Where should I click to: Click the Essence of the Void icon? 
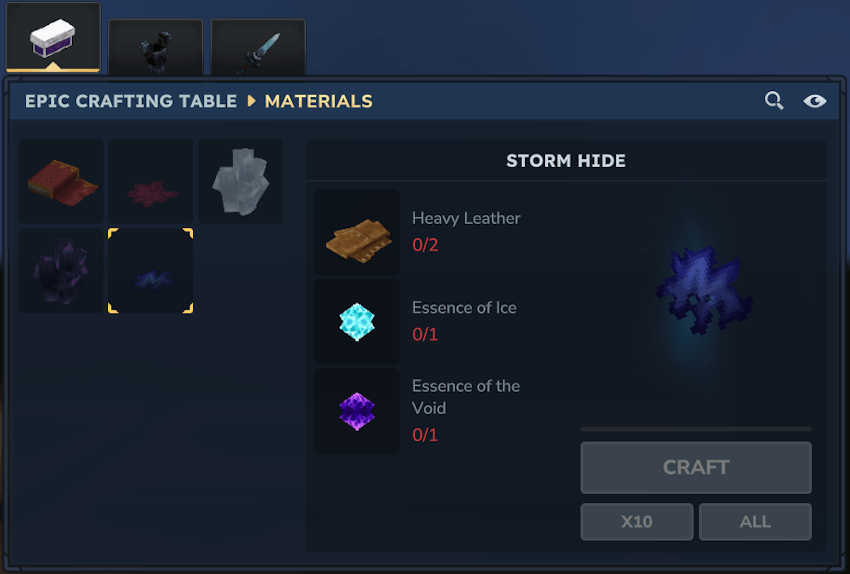click(357, 411)
